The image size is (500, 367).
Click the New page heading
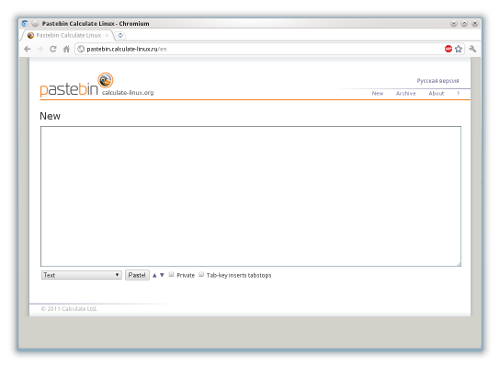50,116
